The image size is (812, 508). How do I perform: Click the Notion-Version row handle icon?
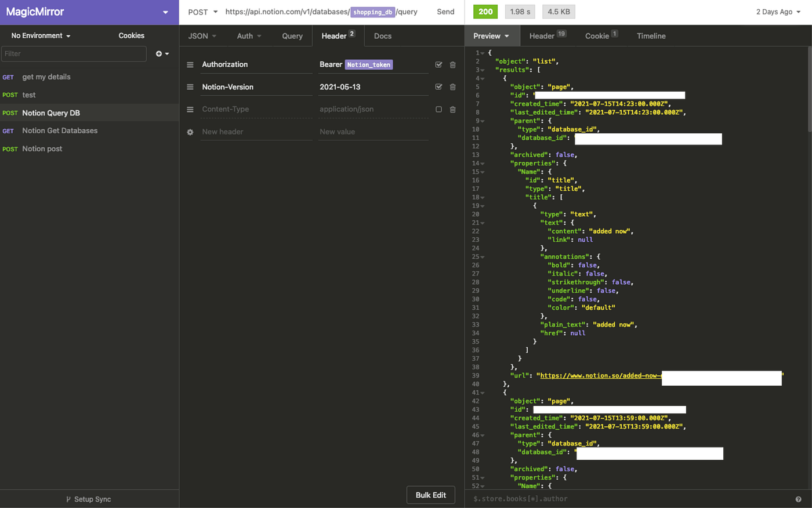[x=190, y=87]
